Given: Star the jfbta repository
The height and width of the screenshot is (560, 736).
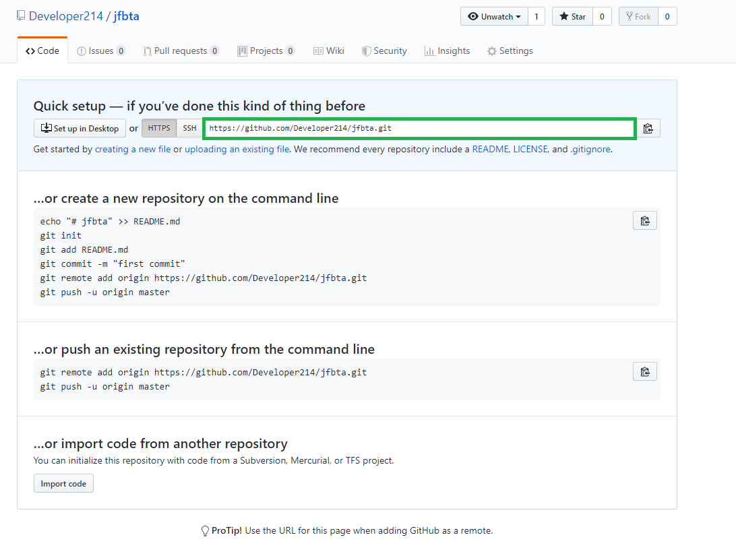Looking at the screenshot, I should 572,16.
